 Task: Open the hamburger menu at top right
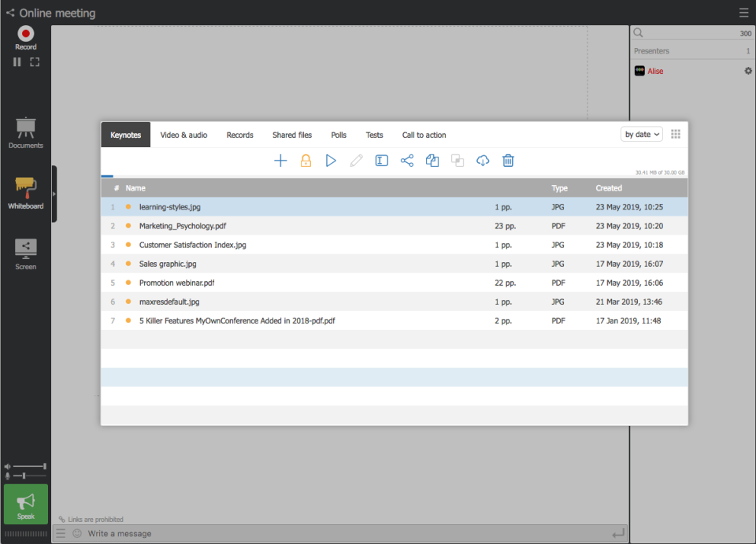[743, 13]
